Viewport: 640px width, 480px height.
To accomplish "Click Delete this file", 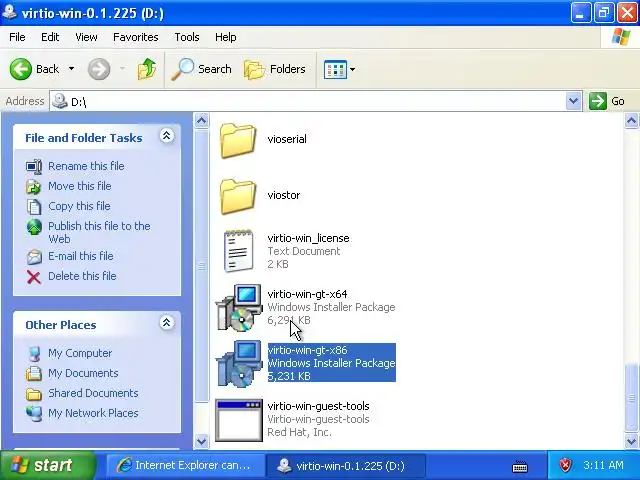I will [x=82, y=276].
